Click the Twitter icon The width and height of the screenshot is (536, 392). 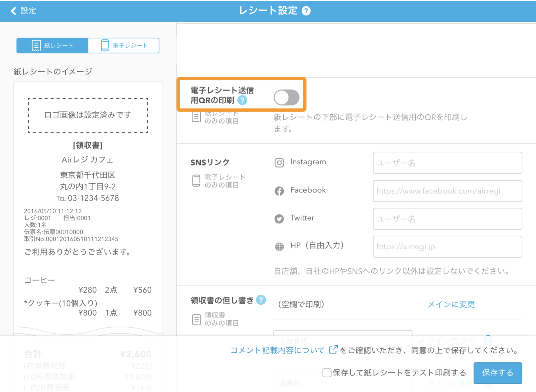click(x=279, y=219)
